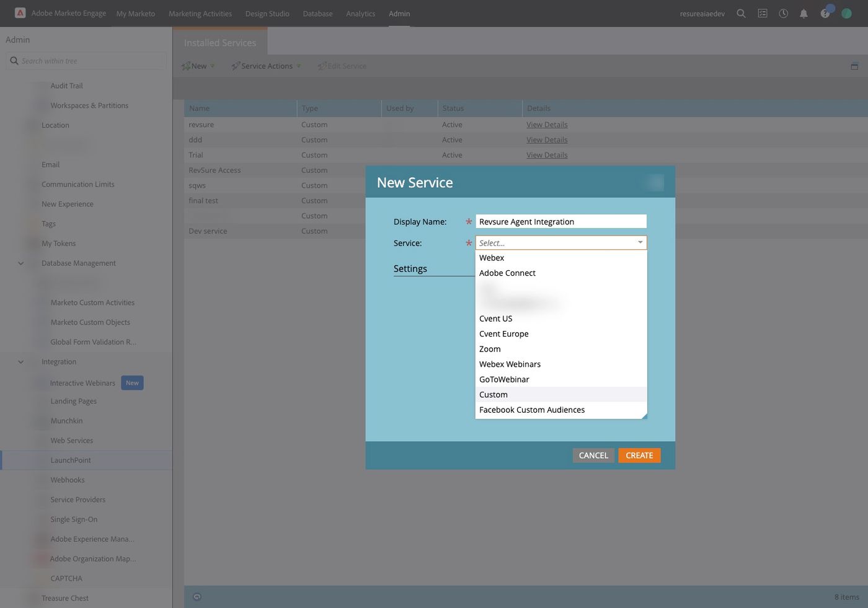Open Web Services in the Admin tree

71,441
